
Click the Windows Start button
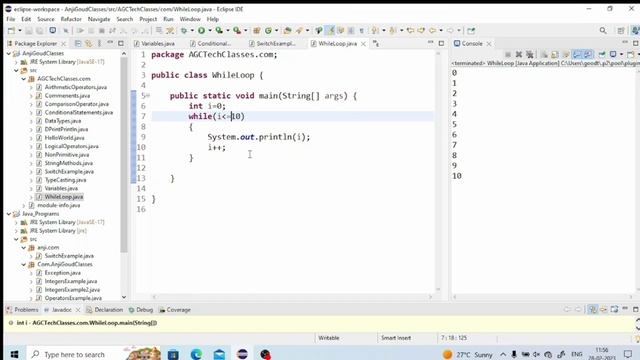(x=14, y=354)
